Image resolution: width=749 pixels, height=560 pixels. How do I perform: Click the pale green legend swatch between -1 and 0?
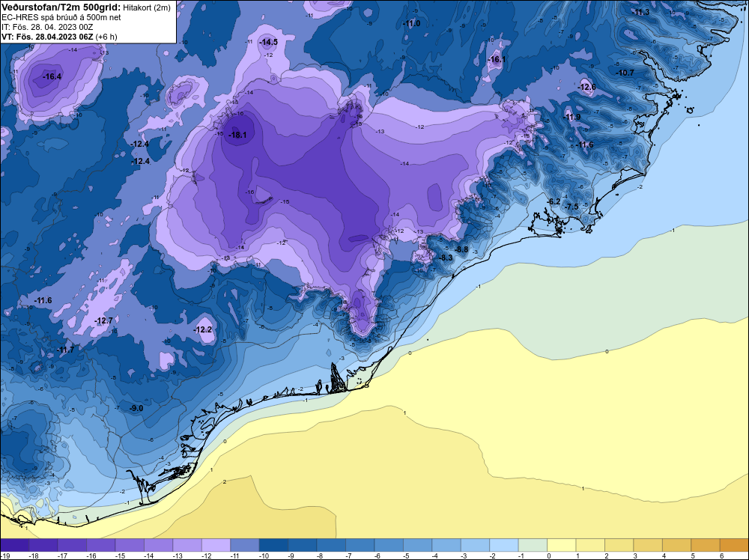pyautogui.click(x=533, y=545)
